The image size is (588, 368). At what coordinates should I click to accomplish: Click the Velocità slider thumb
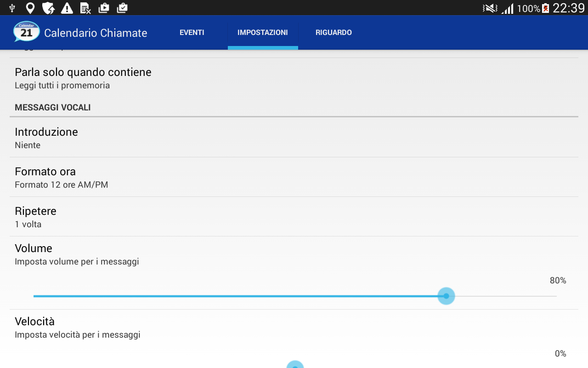coord(295,364)
